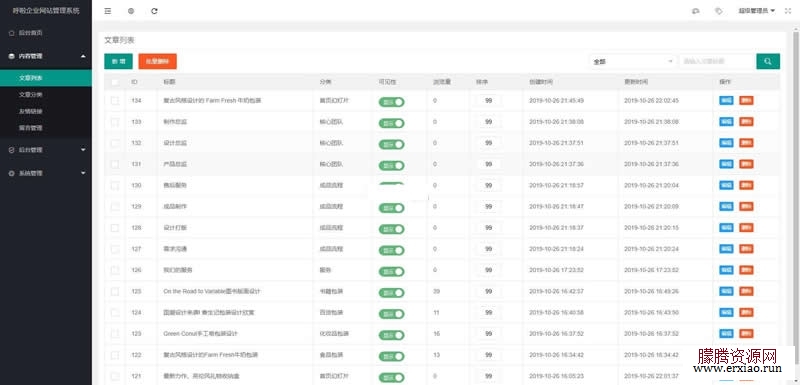Image resolution: width=800 pixels, height=385 pixels.
Task: Click blue edit button for article ID 127
Action: click(726, 249)
